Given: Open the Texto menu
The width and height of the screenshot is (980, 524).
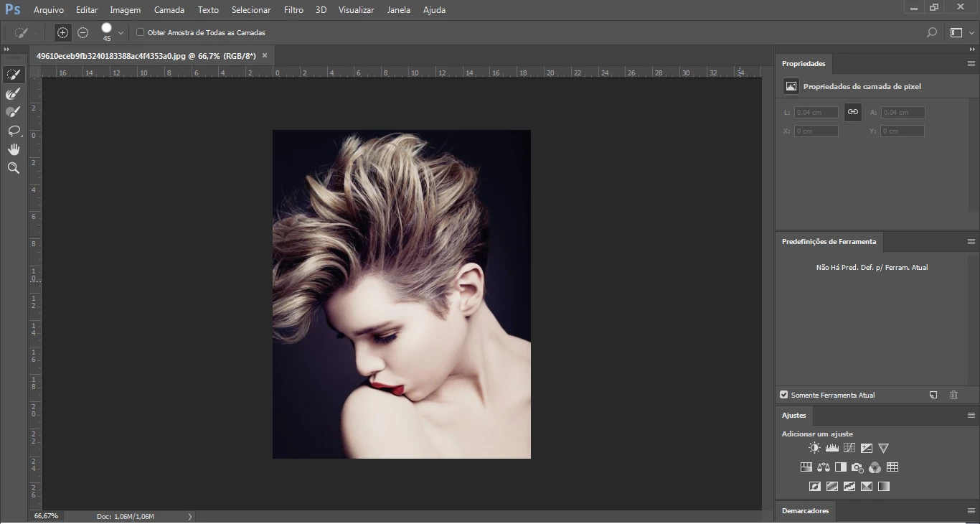Looking at the screenshot, I should 208,10.
